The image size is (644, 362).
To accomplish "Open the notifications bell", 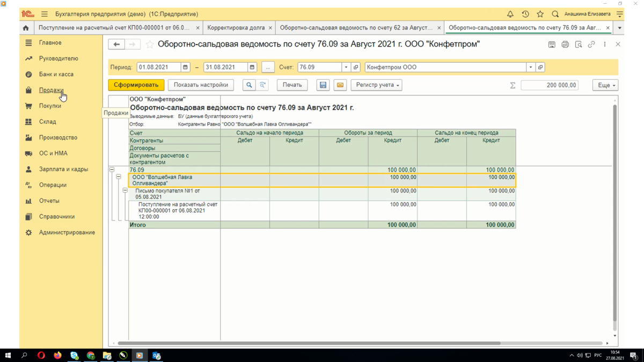I will tap(510, 14).
